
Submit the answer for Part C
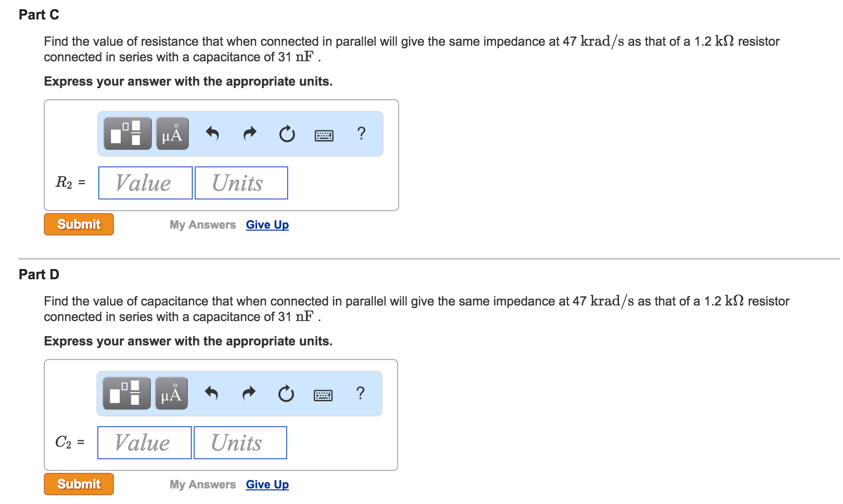78,224
